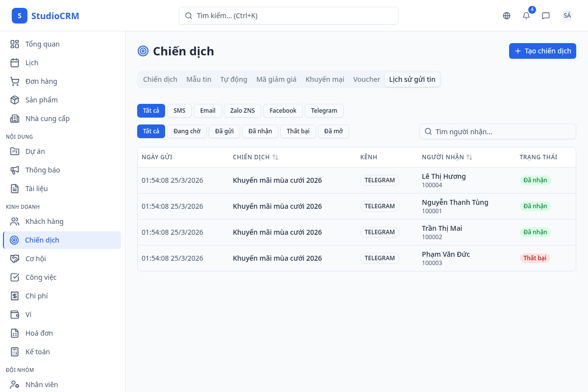
Task: Click the Đơn hàng shopping cart icon
Action: pyautogui.click(x=15, y=81)
